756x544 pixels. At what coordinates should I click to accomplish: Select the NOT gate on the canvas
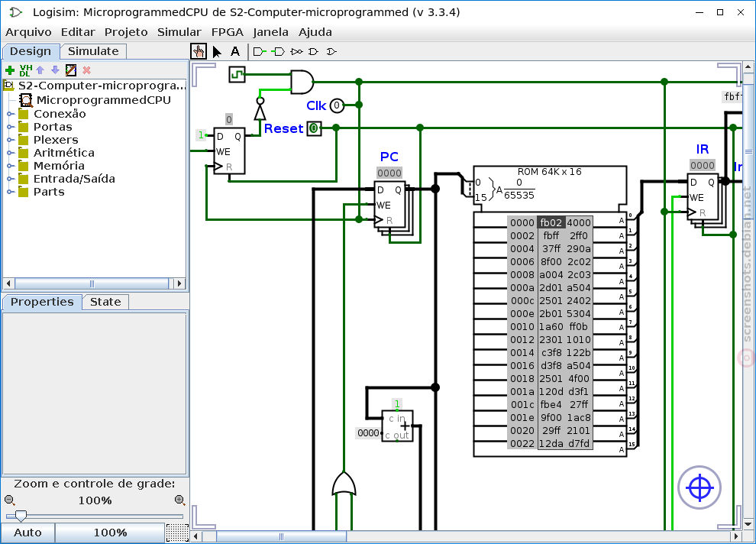(x=260, y=109)
